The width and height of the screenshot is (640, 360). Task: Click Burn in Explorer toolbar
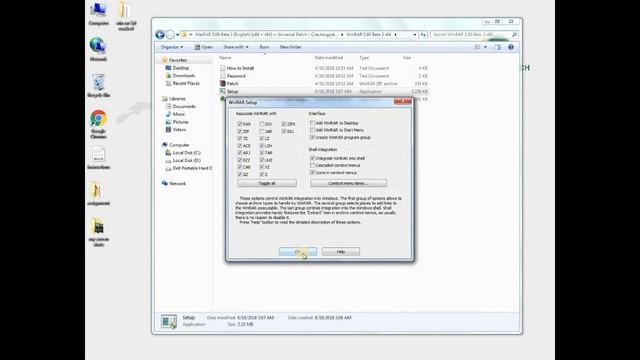point(264,47)
